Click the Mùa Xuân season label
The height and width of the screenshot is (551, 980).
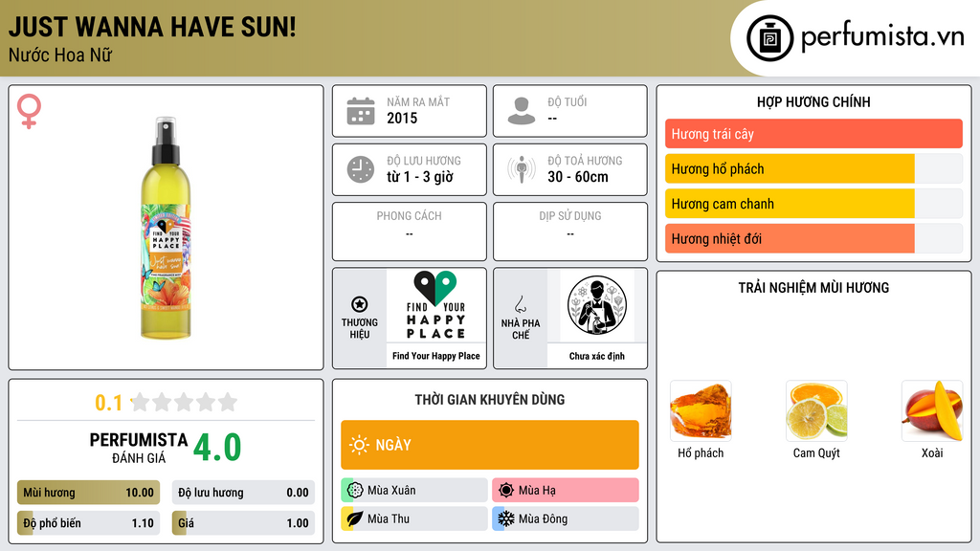click(x=391, y=491)
